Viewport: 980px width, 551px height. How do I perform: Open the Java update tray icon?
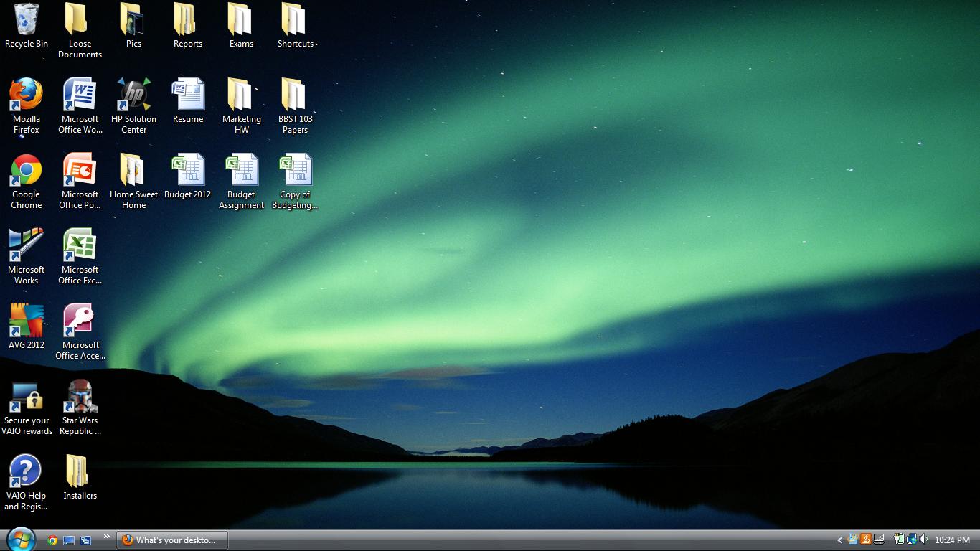click(866, 540)
